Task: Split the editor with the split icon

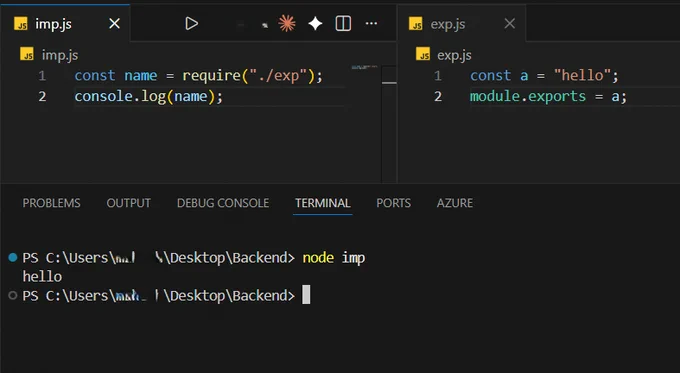Action: pyautogui.click(x=343, y=23)
